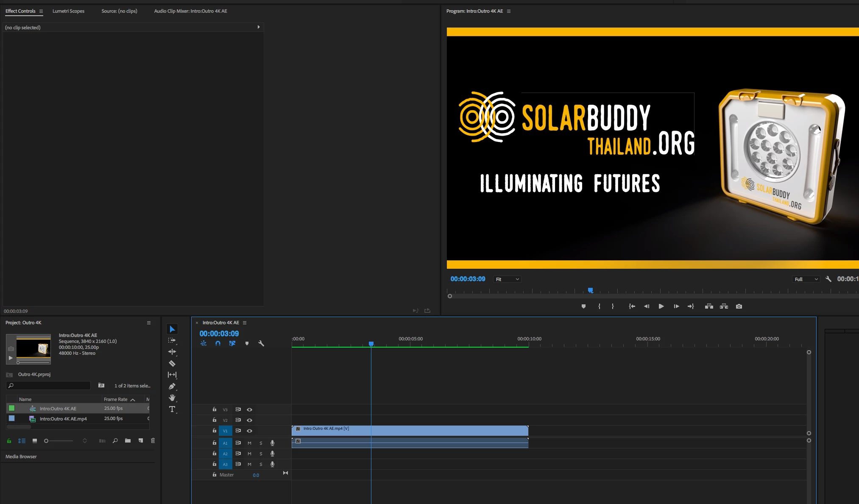Open the Fit zoom level dropdown
859x504 pixels.
point(507,279)
